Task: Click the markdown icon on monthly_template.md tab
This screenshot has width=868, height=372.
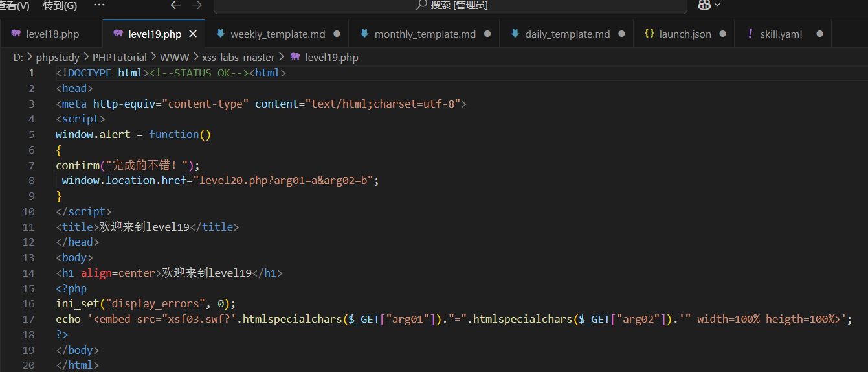Action: point(364,34)
